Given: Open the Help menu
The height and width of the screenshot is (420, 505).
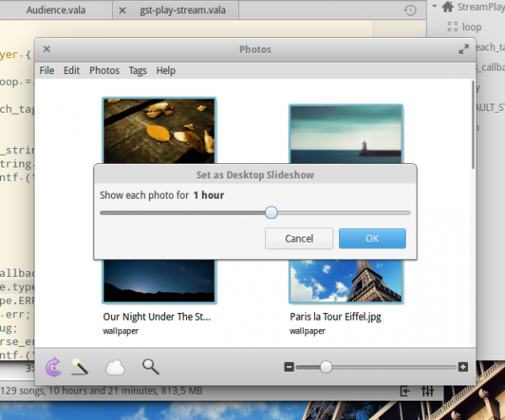Looking at the screenshot, I should (x=166, y=71).
